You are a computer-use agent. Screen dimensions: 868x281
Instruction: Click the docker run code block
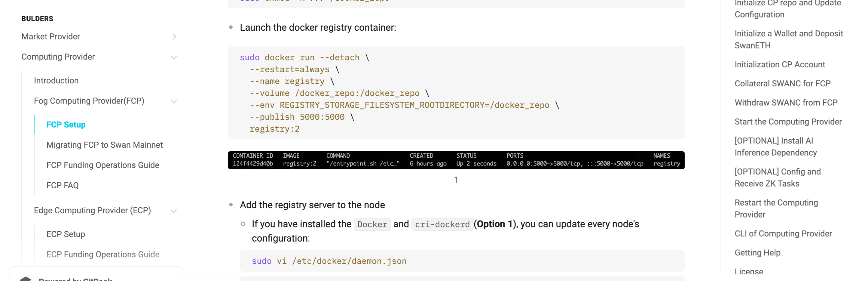[x=456, y=93]
